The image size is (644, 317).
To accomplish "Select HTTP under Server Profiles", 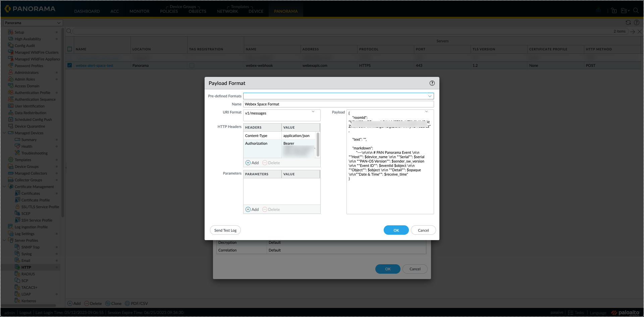I will pyautogui.click(x=26, y=267).
